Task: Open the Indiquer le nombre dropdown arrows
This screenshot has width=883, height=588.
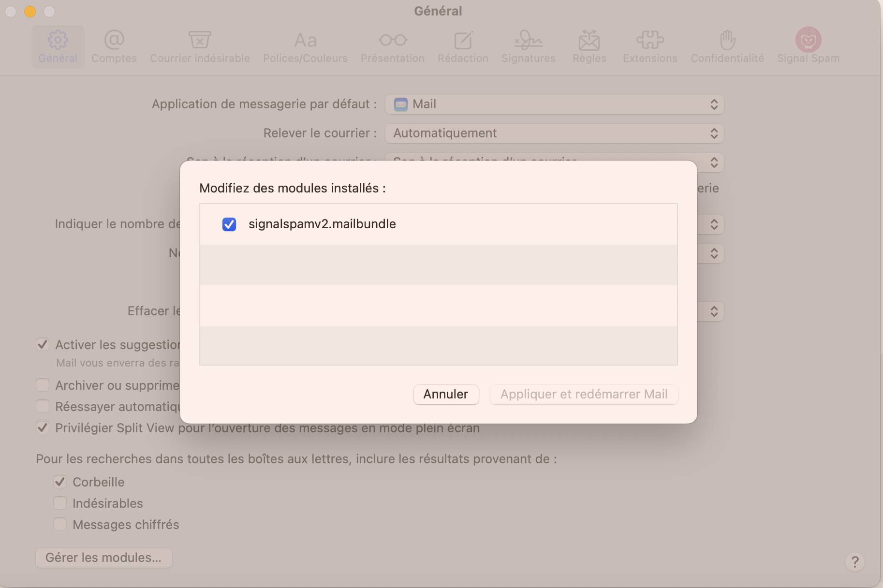Action: 714,224
